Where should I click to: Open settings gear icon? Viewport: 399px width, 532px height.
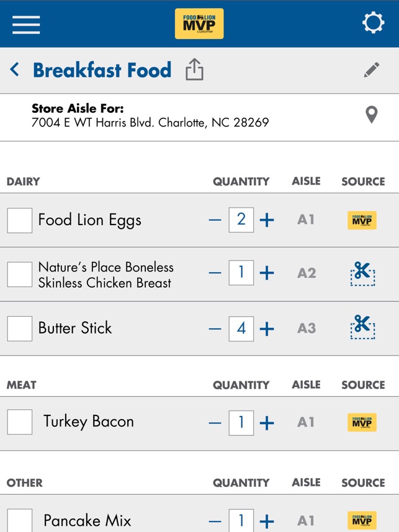(x=373, y=23)
